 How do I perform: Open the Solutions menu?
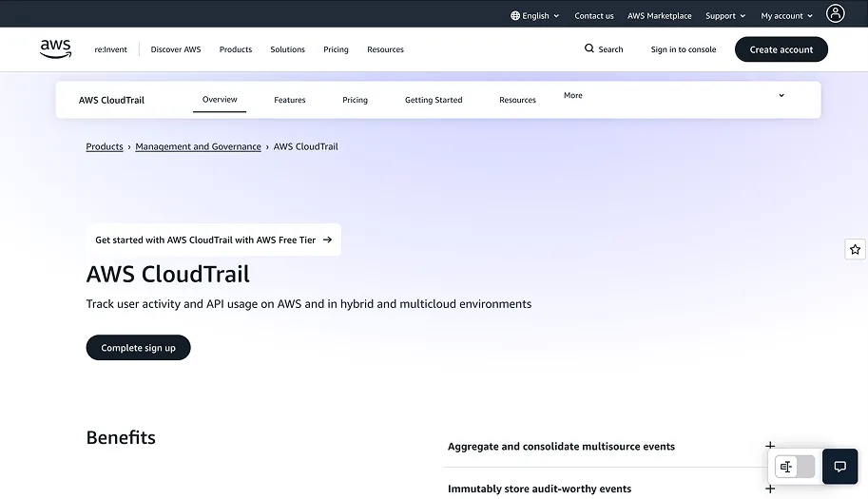pos(287,49)
